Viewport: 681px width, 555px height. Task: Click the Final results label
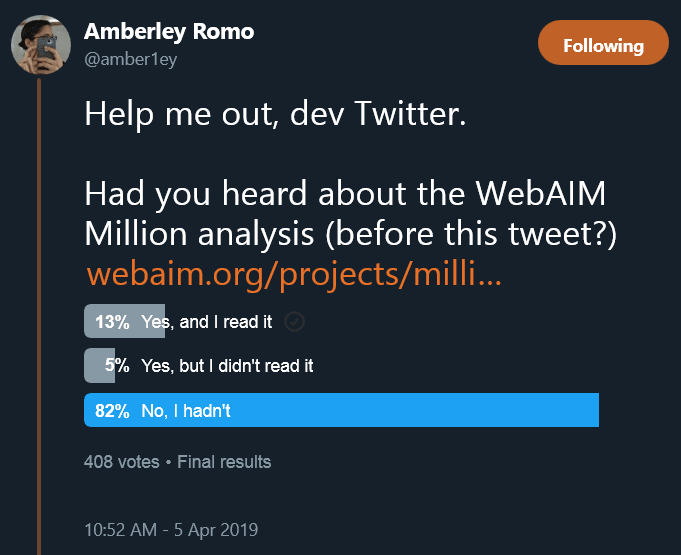coord(224,462)
